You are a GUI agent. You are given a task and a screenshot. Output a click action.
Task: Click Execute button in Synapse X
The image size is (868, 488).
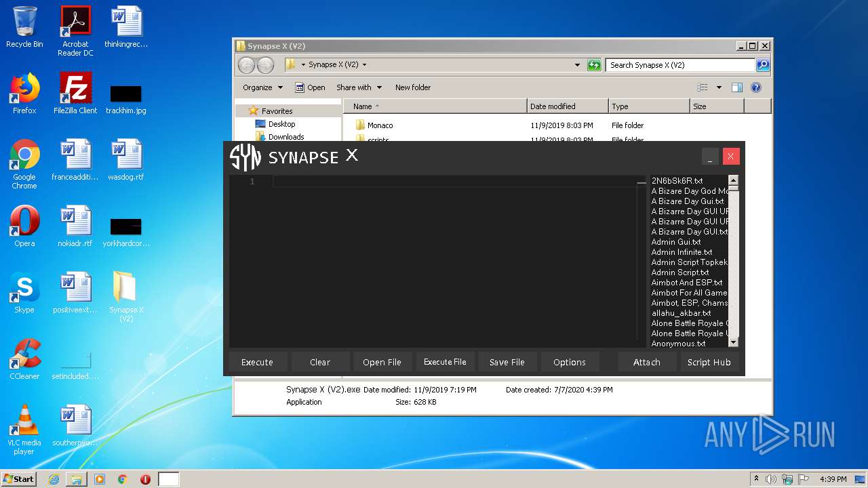[257, 362]
